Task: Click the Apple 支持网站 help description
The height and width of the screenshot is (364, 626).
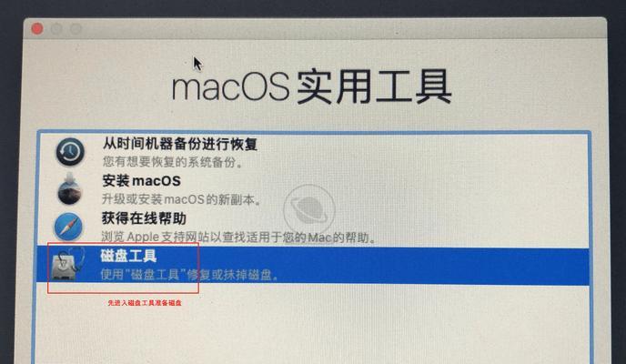Action: pos(238,238)
